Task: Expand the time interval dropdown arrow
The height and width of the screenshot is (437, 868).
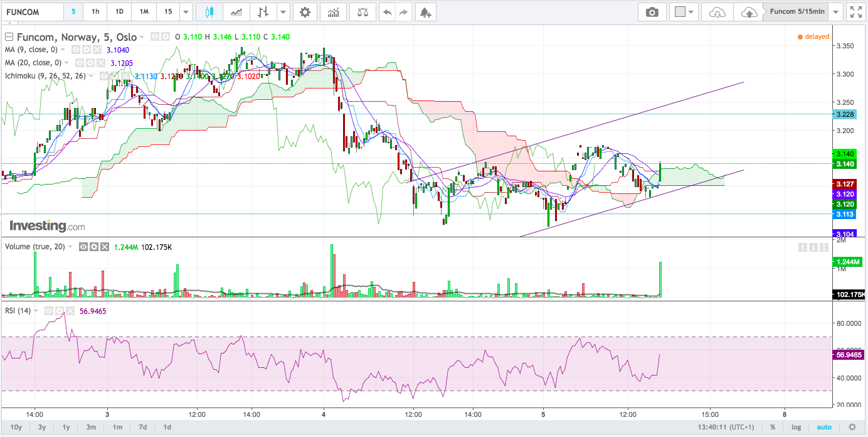Action: coord(186,12)
